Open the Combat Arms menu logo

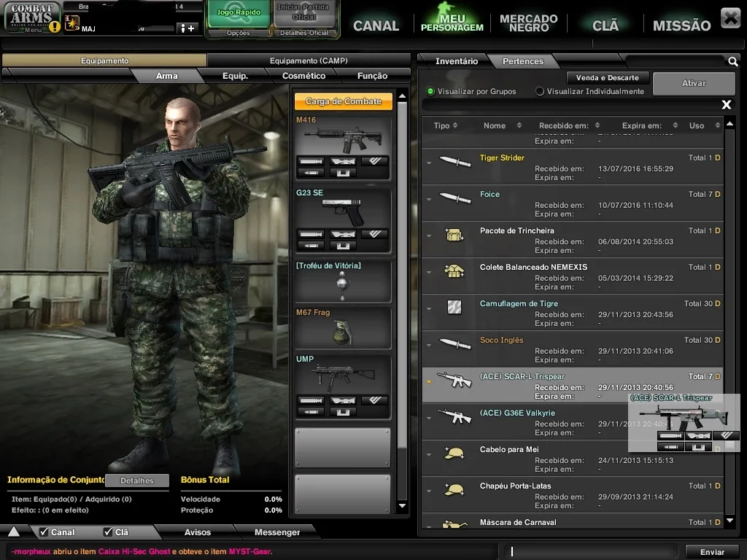(32, 17)
